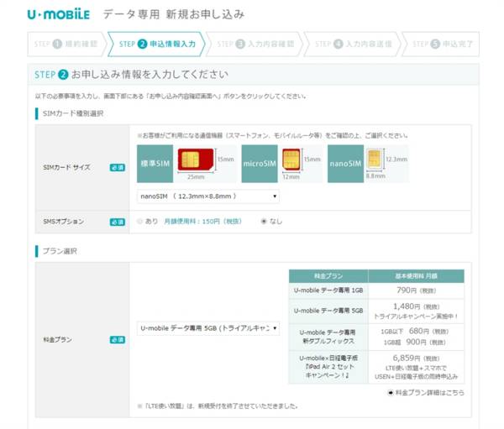Image resolution: width=504 pixels, height=429 pixels.
Task: Click the 料金プラン table header
Action: [x=328, y=276]
